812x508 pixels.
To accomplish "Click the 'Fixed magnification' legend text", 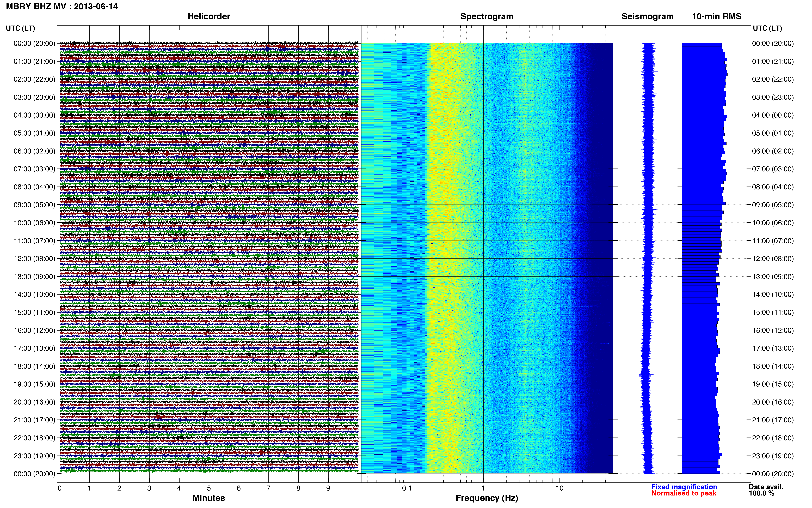I will point(684,487).
